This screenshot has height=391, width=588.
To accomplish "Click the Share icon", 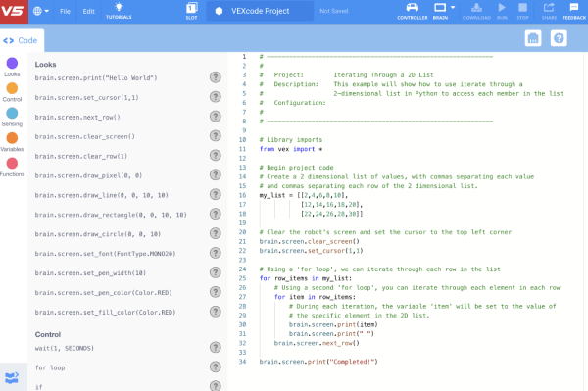I will click(549, 11).
